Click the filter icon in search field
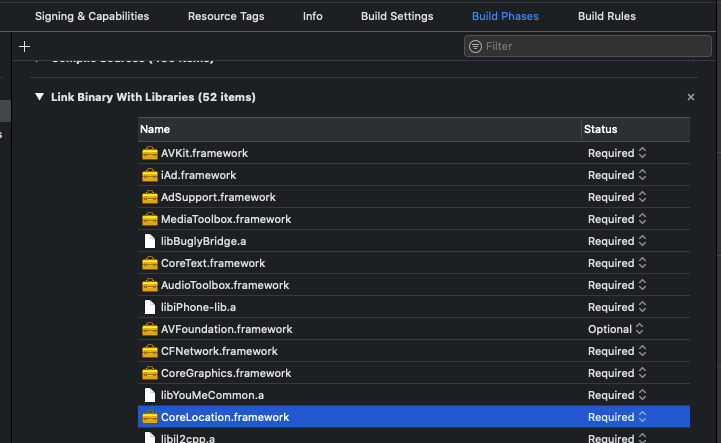The height and width of the screenshot is (443, 721). point(475,46)
